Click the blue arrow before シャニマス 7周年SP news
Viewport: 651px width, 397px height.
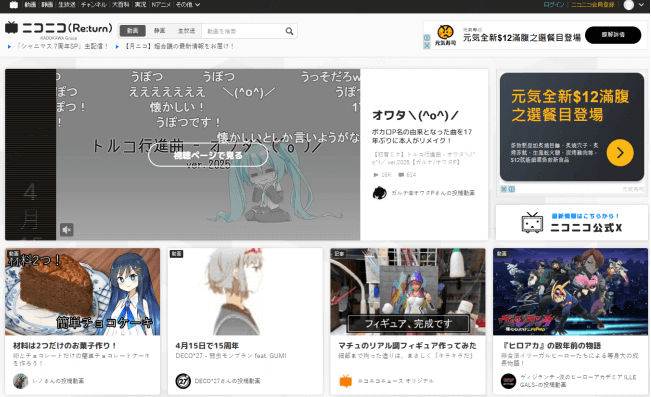(9, 47)
